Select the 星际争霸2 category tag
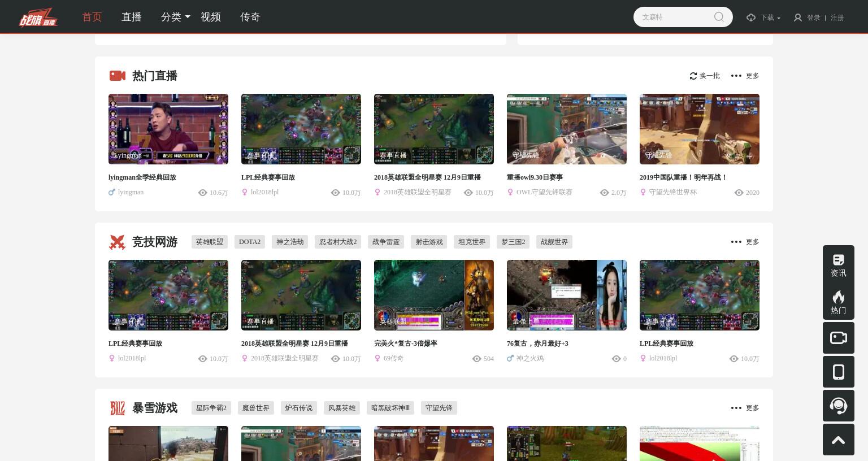Viewport: 868px width, 461px height. point(211,408)
